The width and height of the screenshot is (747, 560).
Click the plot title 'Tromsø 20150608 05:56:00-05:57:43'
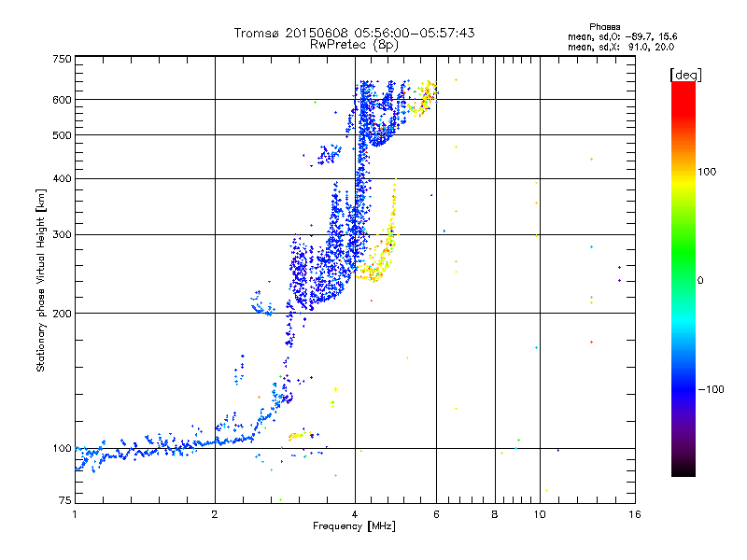(x=354, y=33)
